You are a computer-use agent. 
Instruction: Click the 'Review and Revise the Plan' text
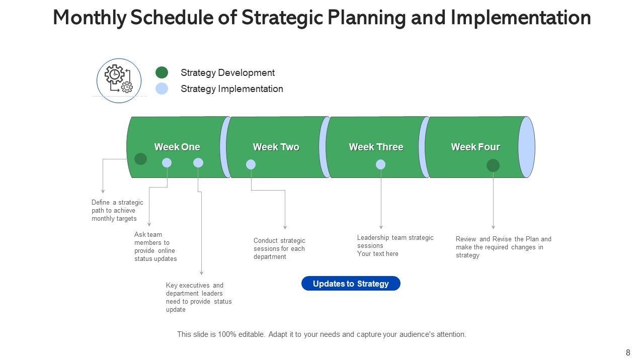point(503,247)
